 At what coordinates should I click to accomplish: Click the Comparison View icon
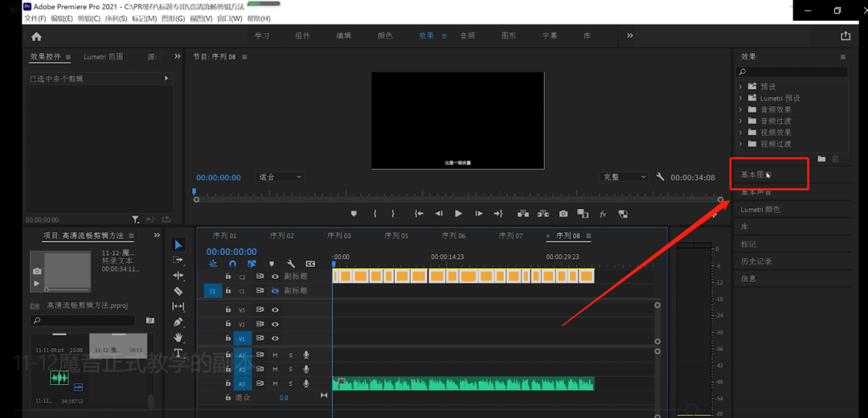(x=583, y=214)
